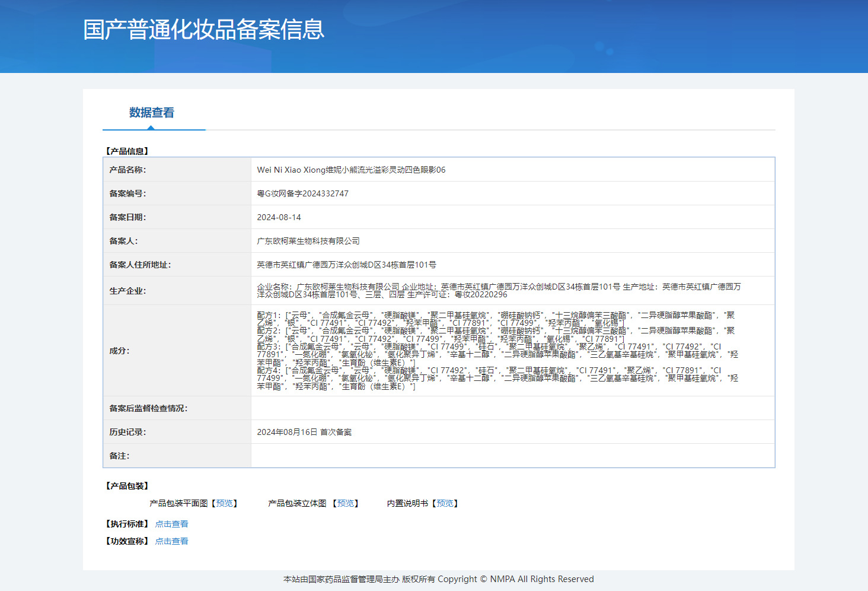Click the empty 备注 value cell

(512, 456)
